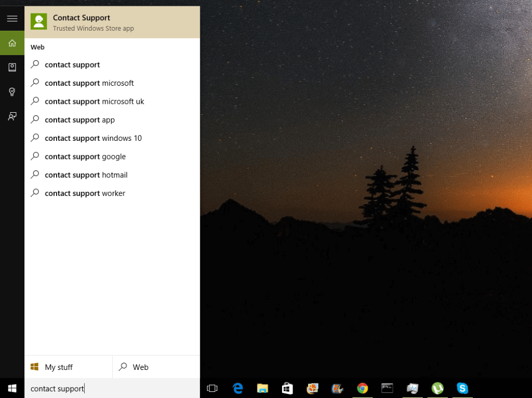Screen dimensions: 532x398
Task: Open the Windows Start button
Action: point(12,388)
